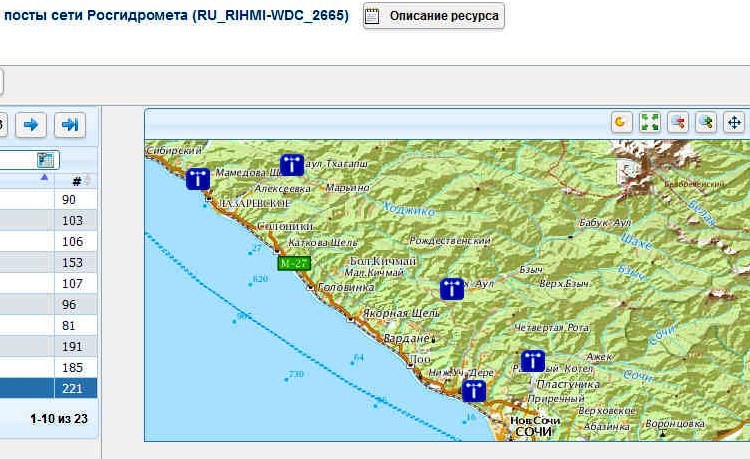
Task: Click the station marker near Аул Тхагапш
Action: click(x=291, y=164)
